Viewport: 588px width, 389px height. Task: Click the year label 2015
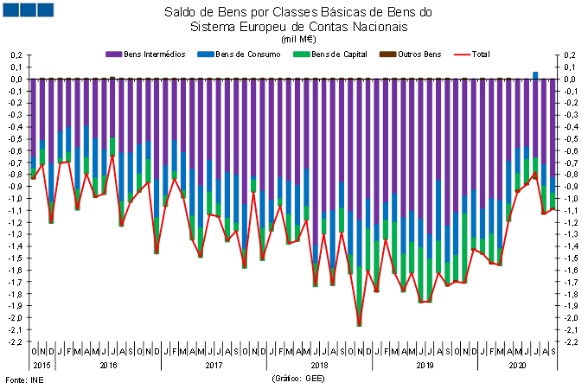pyautogui.click(x=42, y=365)
